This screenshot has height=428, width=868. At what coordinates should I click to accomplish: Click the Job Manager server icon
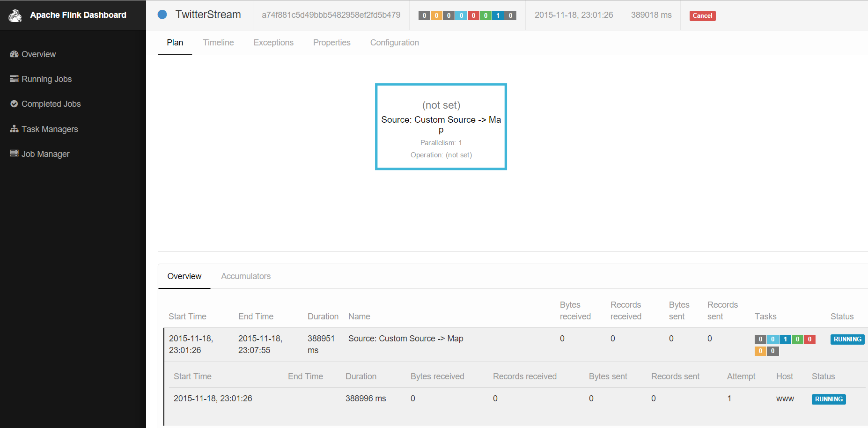tap(14, 154)
